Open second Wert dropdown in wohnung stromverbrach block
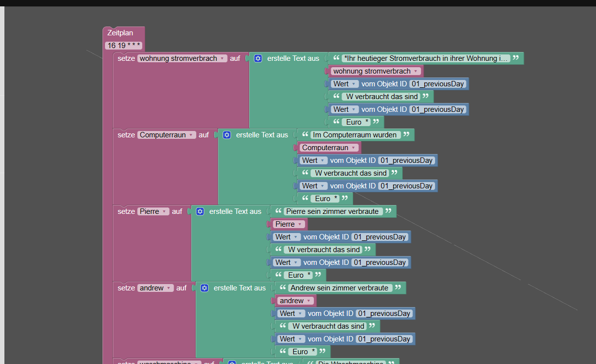The height and width of the screenshot is (364, 596). pyautogui.click(x=345, y=109)
